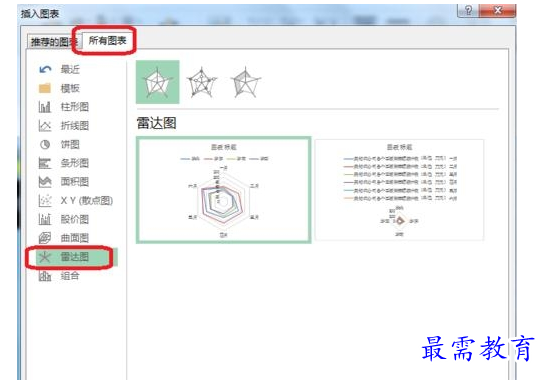Select 饼图 chart type label
The image size is (543, 380).
[x=70, y=144]
